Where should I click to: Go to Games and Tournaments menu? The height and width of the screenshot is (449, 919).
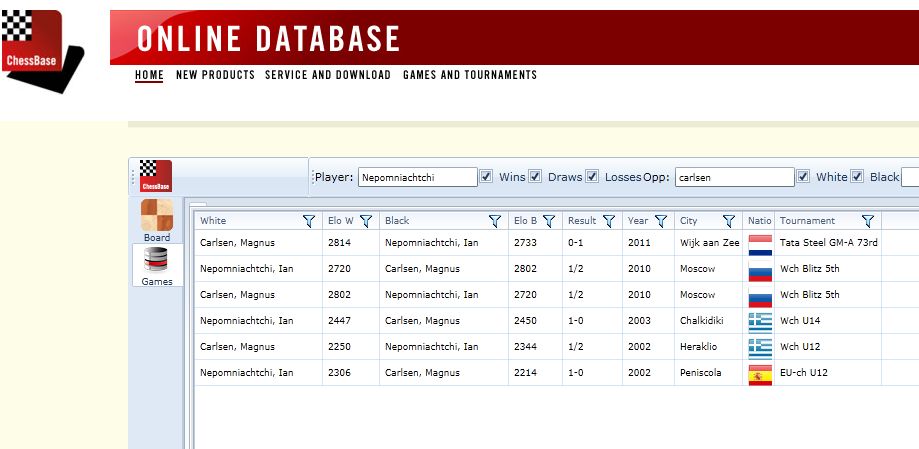click(x=470, y=75)
